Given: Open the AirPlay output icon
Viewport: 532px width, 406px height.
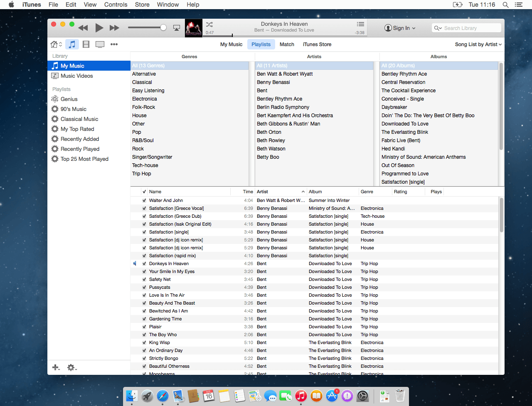Looking at the screenshot, I should [x=177, y=28].
